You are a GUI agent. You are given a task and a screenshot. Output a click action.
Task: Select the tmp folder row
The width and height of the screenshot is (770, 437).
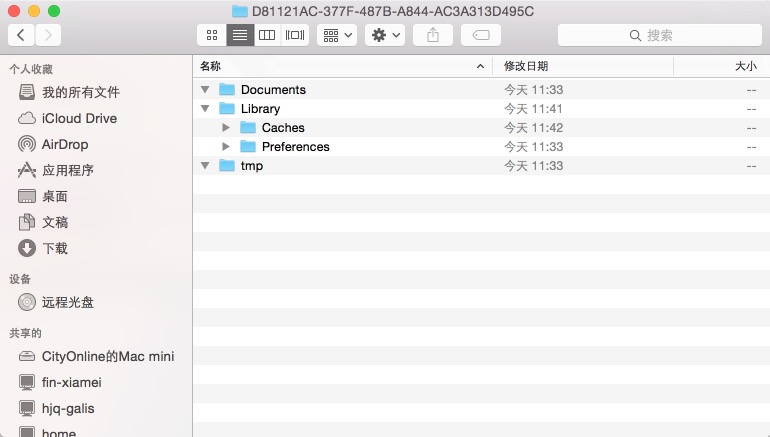pyautogui.click(x=481, y=165)
